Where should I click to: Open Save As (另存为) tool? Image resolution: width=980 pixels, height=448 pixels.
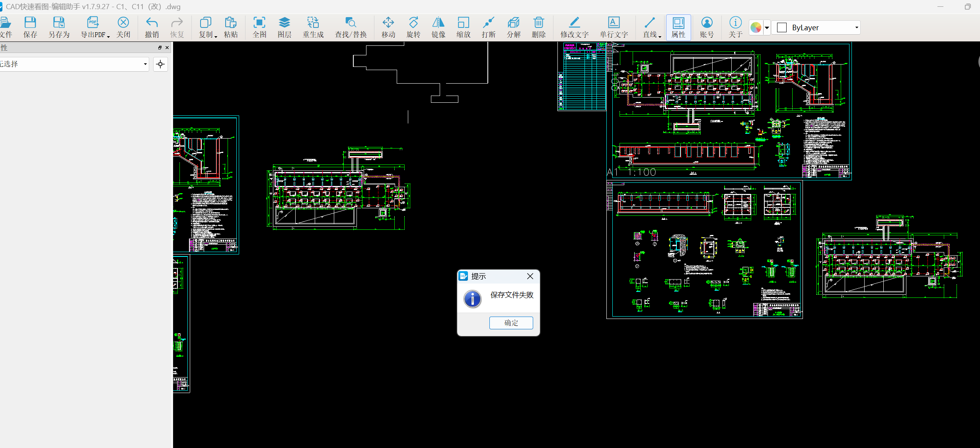click(59, 27)
